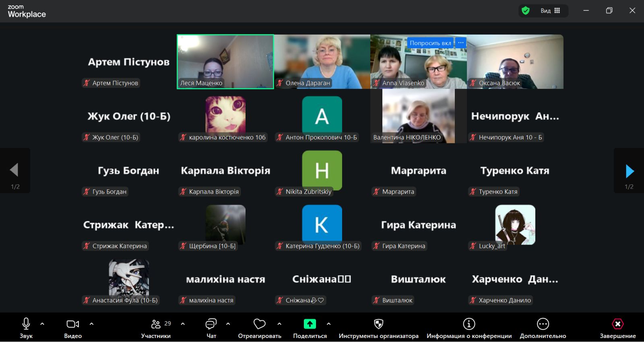Click the Поделиться label in toolbar
Image resolution: width=644 pixels, height=342 pixels.
pyautogui.click(x=310, y=336)
